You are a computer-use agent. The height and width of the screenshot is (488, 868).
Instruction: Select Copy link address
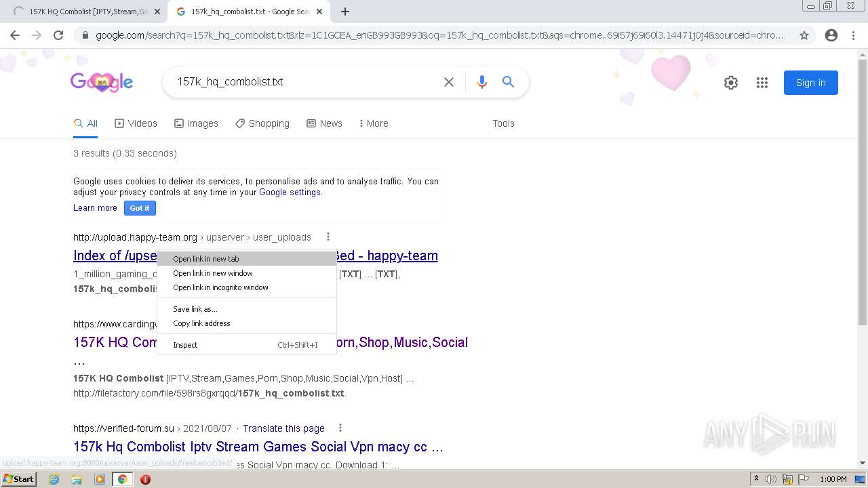pos(247,323)
